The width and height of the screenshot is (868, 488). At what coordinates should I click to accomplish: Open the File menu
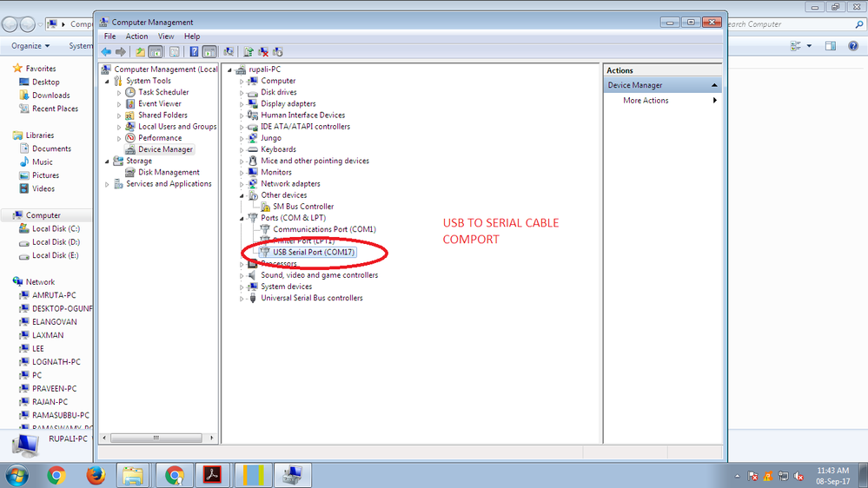click(x=109, y=36)
